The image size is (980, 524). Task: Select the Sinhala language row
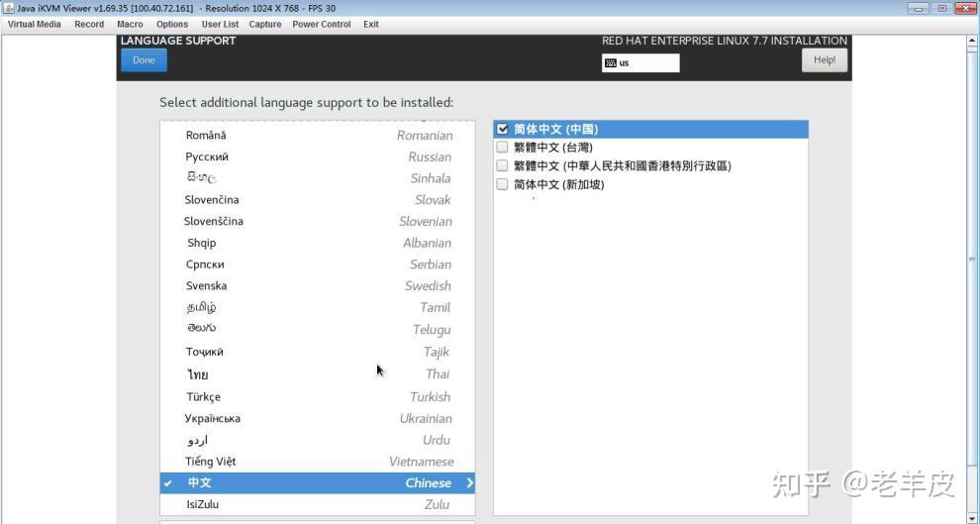click(x=318, y=178)
